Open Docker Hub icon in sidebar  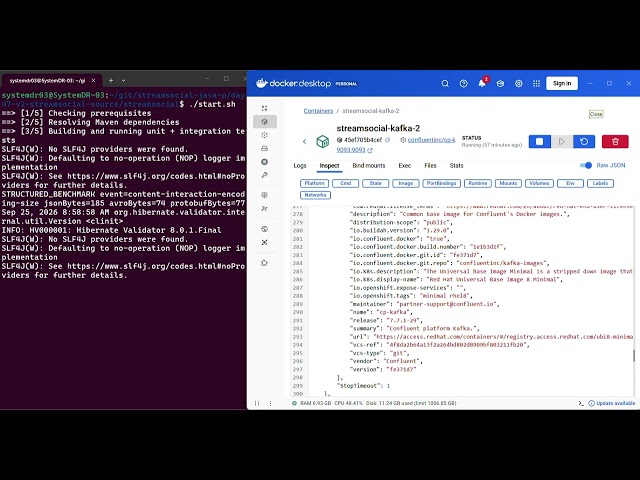(x=264, y=229)
